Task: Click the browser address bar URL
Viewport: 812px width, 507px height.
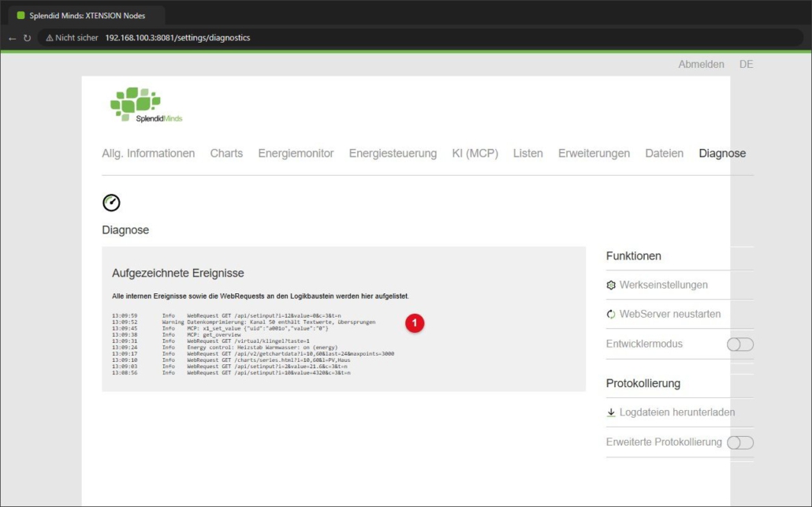Action: click(177, 38)
